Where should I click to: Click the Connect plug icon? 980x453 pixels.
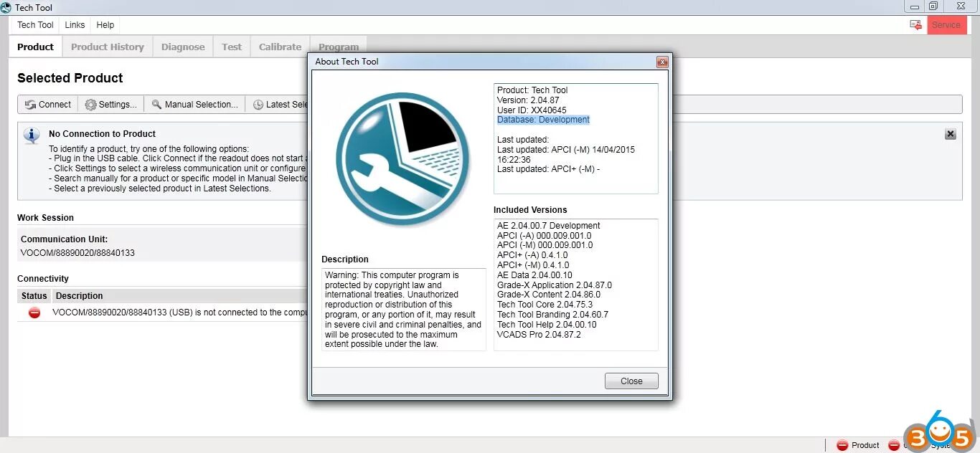pyautogui.click(x=30, y=105)
